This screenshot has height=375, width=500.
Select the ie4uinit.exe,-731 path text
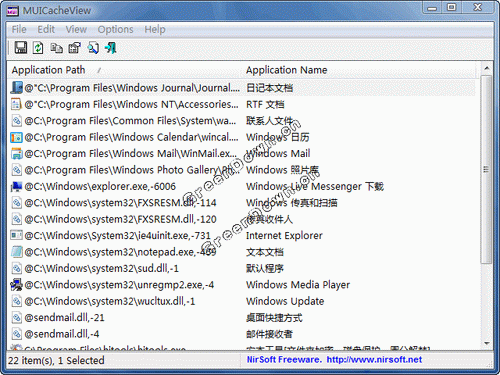point(117,235)
